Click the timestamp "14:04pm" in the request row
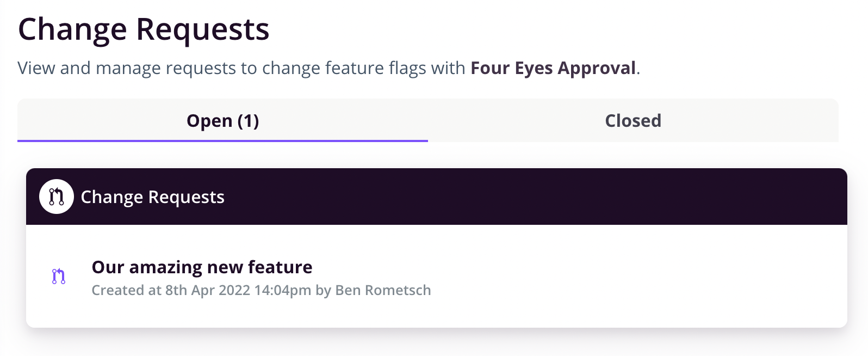This screenshot has height=356, width=868. (282, 290)
